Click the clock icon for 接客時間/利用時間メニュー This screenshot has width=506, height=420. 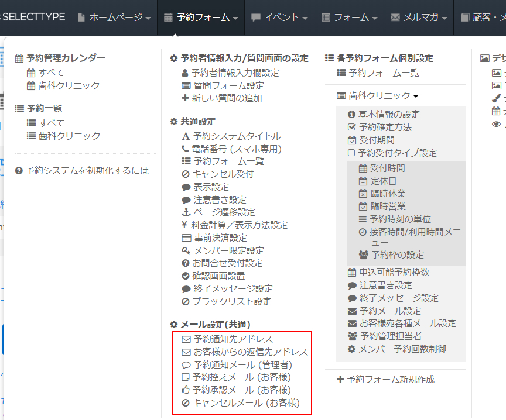[363, 232]
